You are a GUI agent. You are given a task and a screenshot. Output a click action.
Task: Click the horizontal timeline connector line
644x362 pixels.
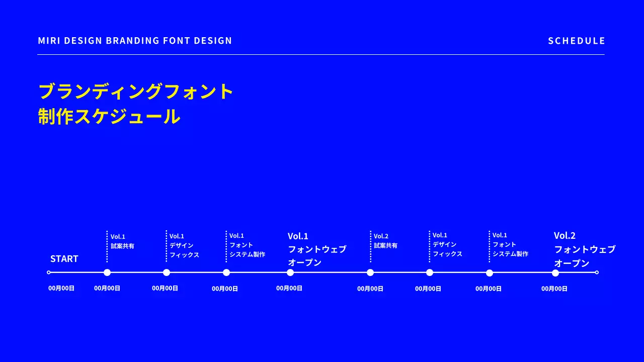[x=327, y=273]
